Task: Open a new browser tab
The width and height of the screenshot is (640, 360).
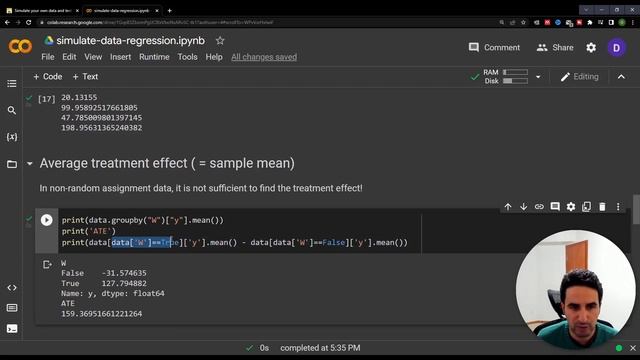Action: click(x=169, y=11)
